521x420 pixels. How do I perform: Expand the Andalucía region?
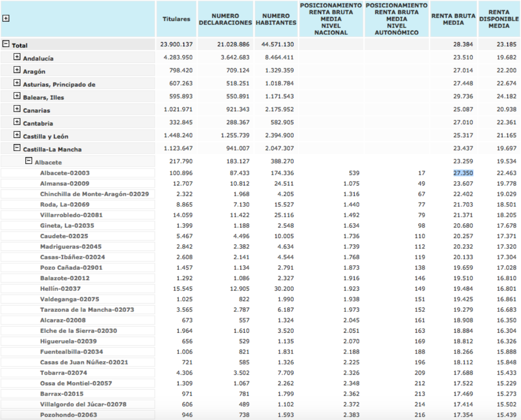click(x=17, y=57)
